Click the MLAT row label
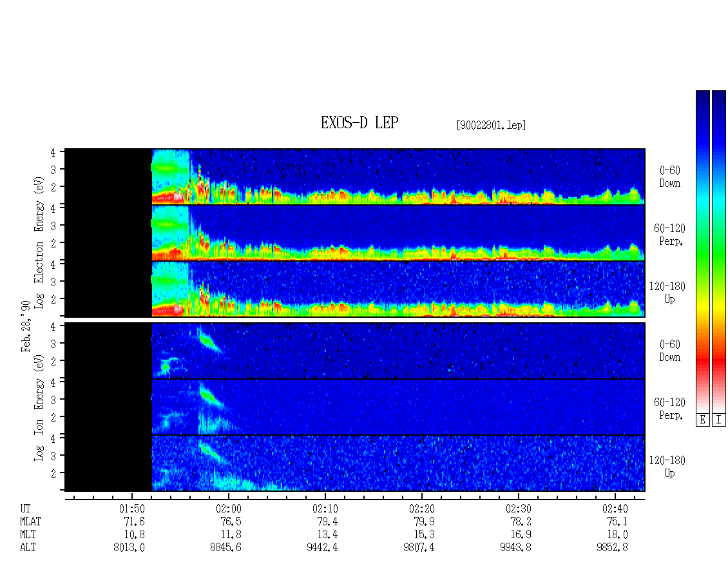728x564 pixels. pos(30,521)
